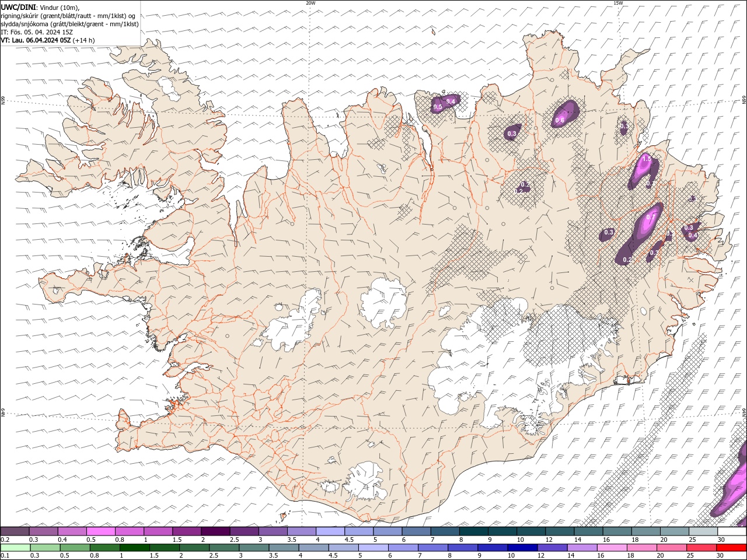Click the 2.5 grey-green swatch, lower scale
Image resolution: width=747 pixels, height=560 pixels.
[224, 547]
